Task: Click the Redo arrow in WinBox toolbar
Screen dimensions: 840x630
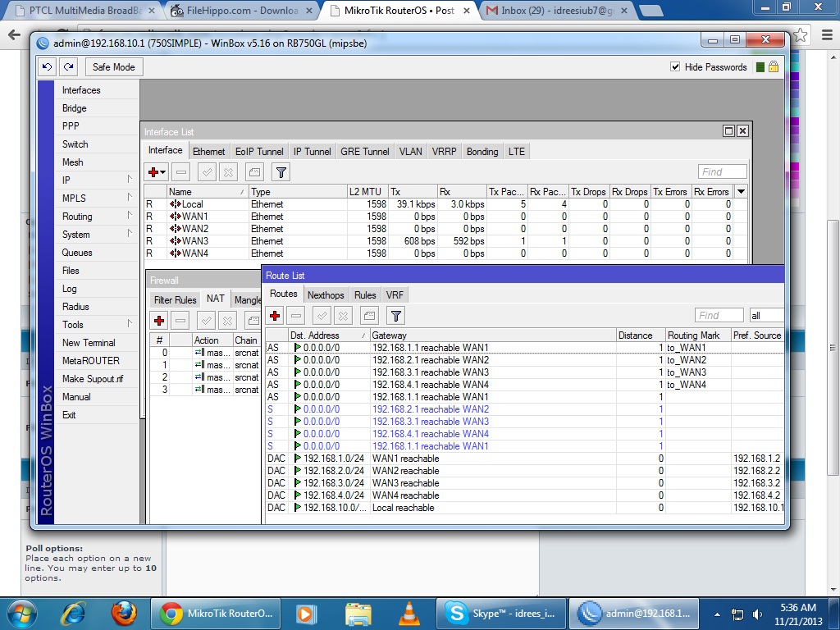Action: pyautogui.click(x=68, y=67)
